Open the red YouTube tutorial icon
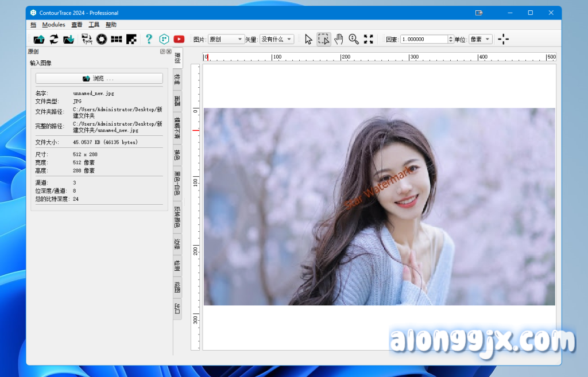This screenshot has height=377, width=588. coord(179,39)
